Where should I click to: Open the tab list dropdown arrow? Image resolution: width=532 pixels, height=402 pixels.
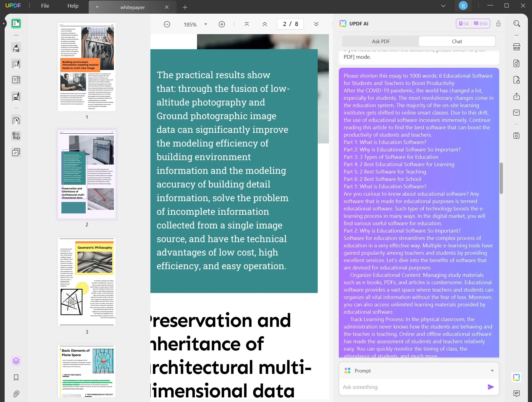(x=443, y=6)
